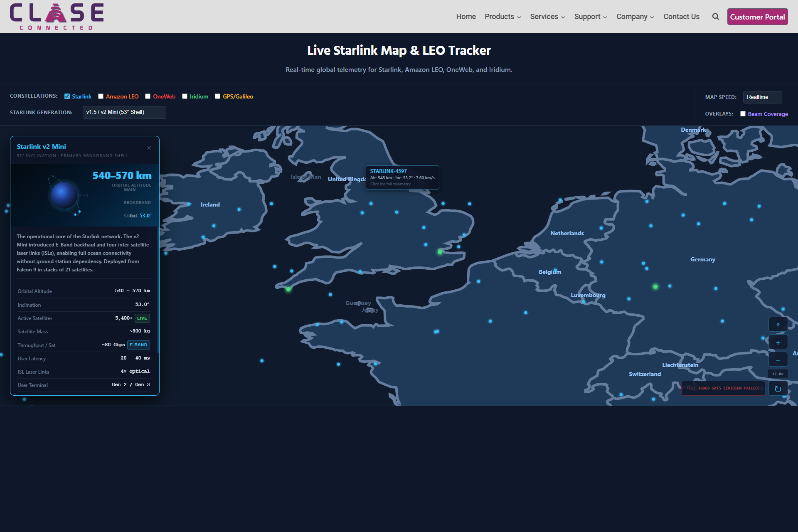Expand the Services menu
Image resolution: width=798 pixels, height=532 pixels.
pos(547,17)
